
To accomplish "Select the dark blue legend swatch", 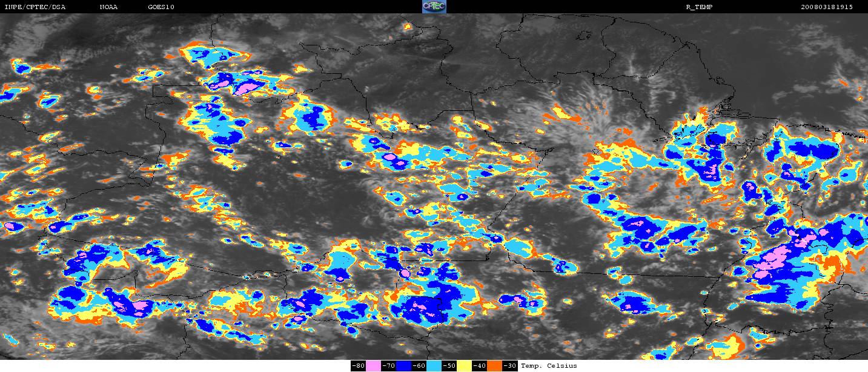I will pyautogui.click(x=403, y=366).
